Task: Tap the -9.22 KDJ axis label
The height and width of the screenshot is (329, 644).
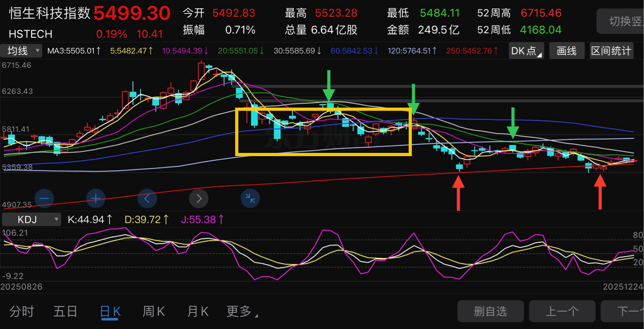Action: [x=12, y=276]
